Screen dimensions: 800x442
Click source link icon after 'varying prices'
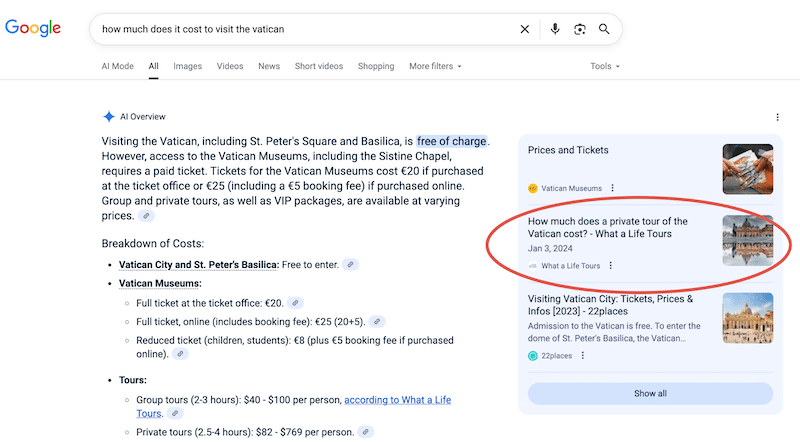[x=146, y=216]
